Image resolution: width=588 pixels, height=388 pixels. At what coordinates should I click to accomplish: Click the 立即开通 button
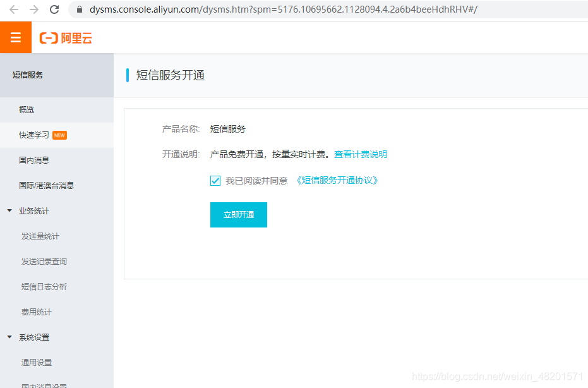point(239,215)
